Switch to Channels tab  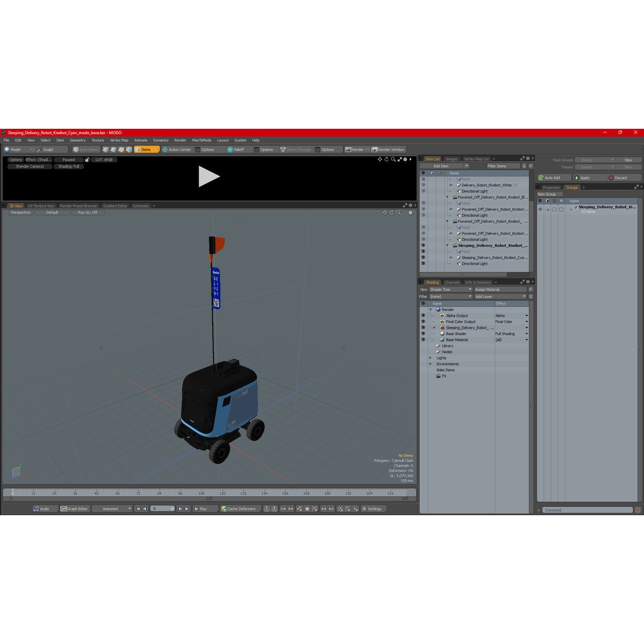(452, 283)
